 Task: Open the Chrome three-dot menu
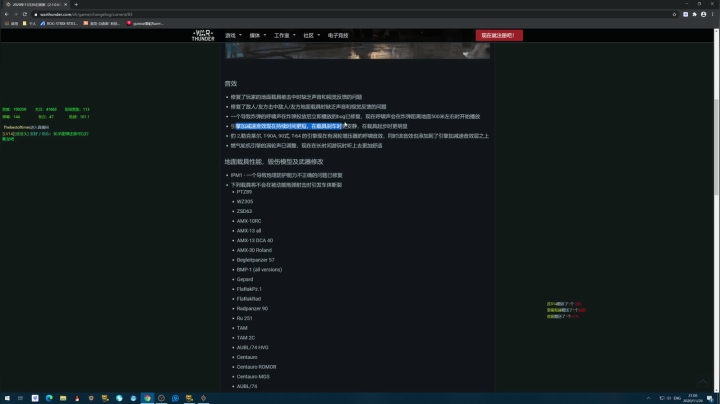click(713, 14)
